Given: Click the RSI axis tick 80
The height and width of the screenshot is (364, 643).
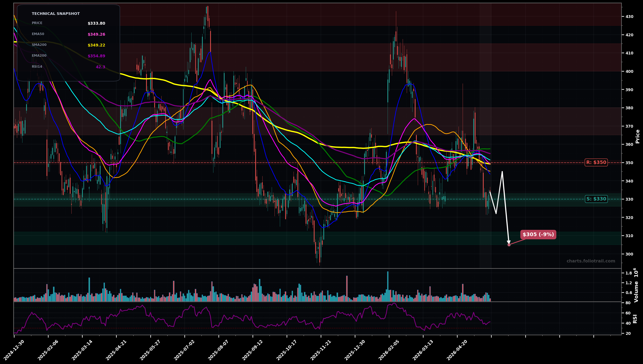Looking at the screenshot, I should coord(628,303).
